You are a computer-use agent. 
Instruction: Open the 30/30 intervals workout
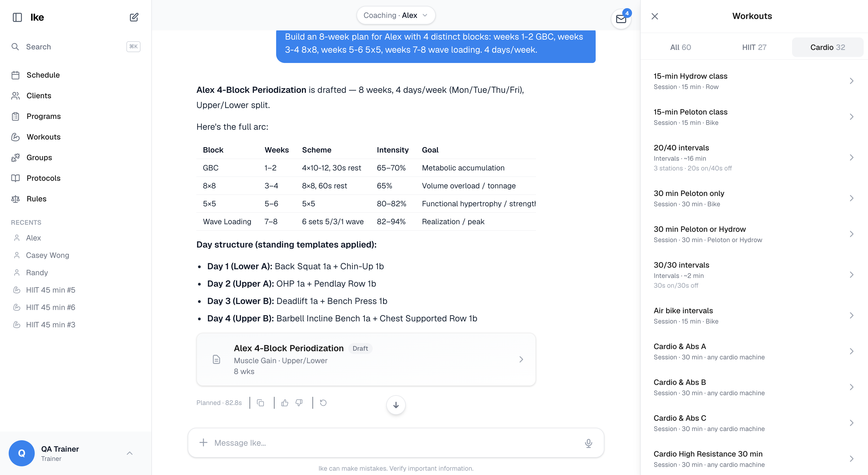(x=754, y=275)
